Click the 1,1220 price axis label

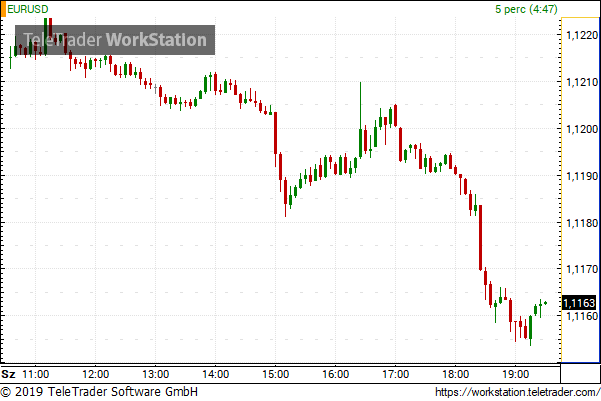click(582, 35)
